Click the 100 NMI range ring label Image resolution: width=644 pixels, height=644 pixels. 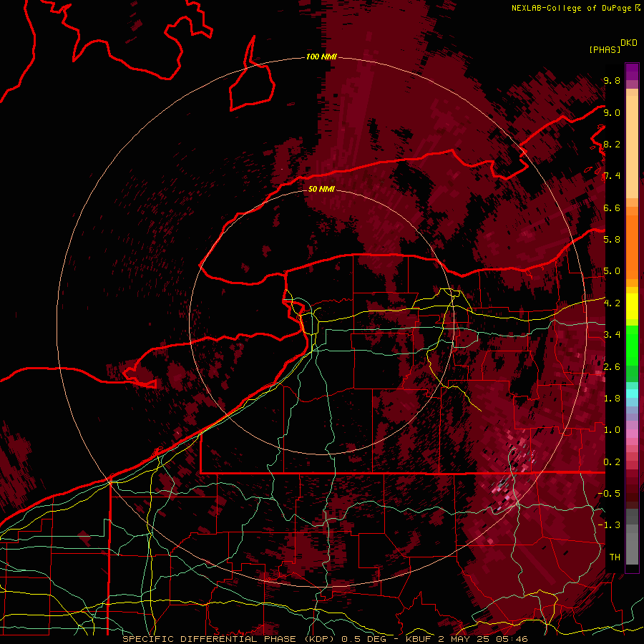click(x=321, y=57)
